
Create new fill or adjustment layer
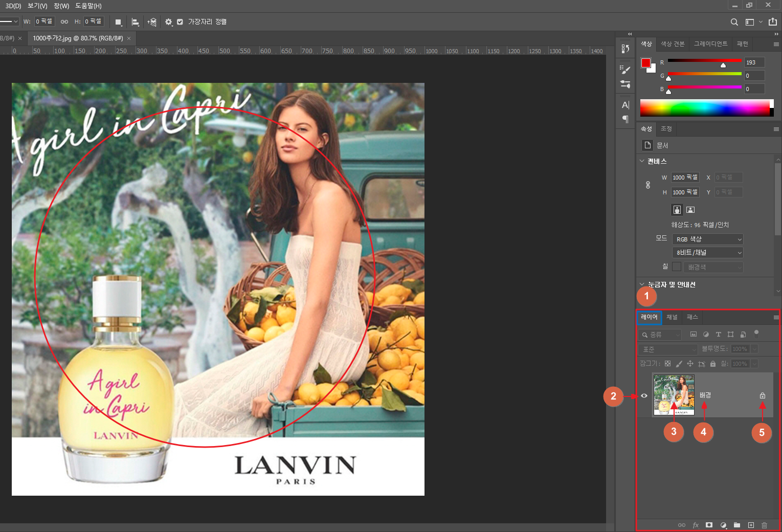click(x=723, y=525)
